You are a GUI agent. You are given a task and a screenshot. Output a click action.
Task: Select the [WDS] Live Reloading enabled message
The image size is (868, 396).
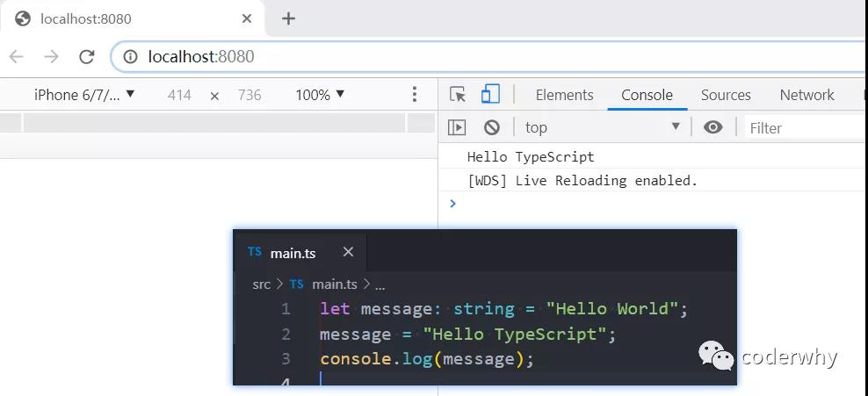(582, 181)
